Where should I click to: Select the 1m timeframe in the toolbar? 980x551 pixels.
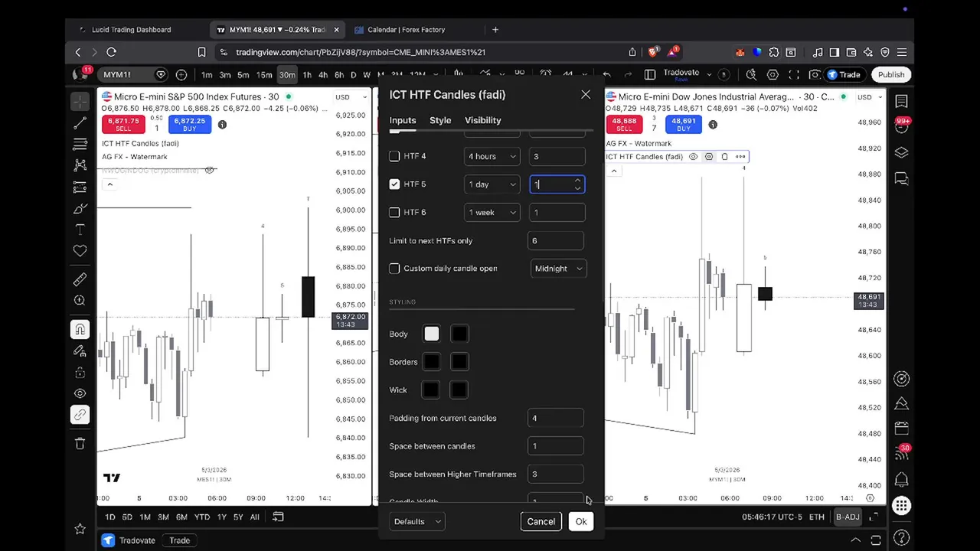click(207, 74)
